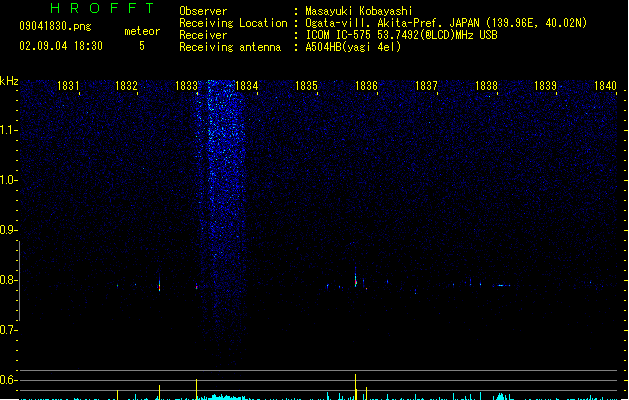Click time marker 1837
This screenshot has width=629, height=400.
(426, 86)
